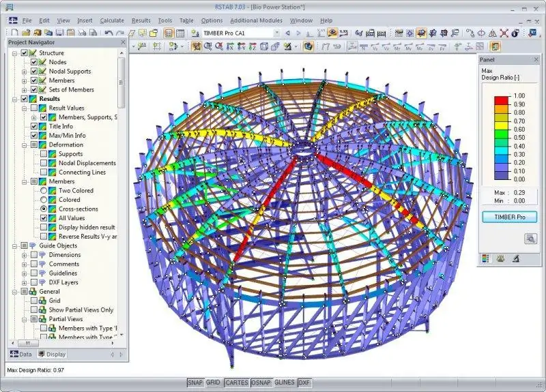Screen dimensions: 546x392
Task: Uncheck the Nodal Supports checkbox
Action: pos(33,72)
